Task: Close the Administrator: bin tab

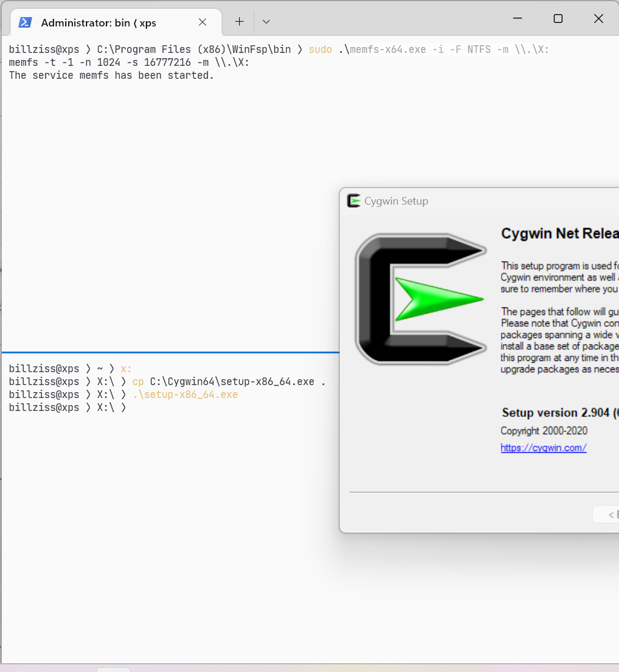Action: (203, 22)
